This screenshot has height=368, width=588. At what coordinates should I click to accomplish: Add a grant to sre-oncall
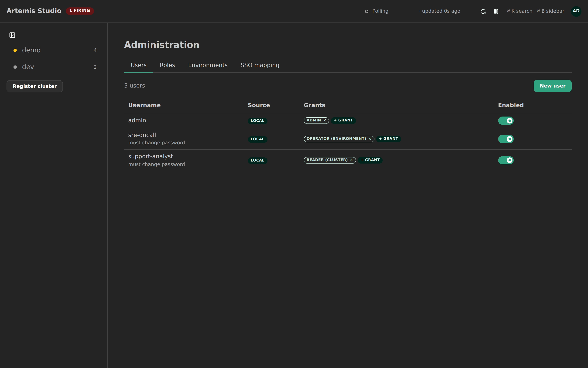click(388, 139)
